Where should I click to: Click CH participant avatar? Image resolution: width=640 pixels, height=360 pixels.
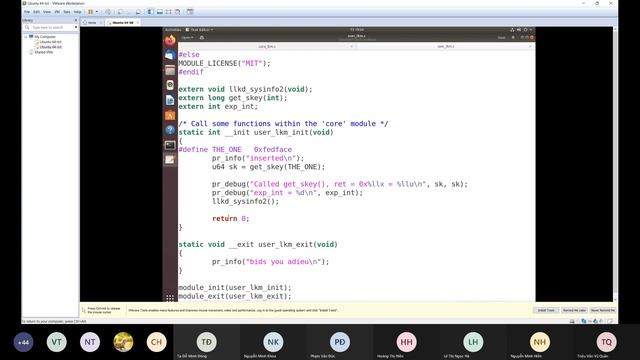tap(156, 342)
